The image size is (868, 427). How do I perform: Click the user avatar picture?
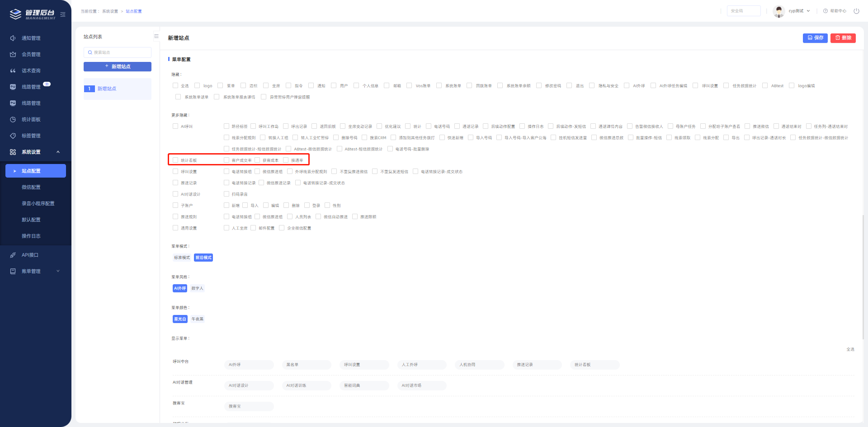click(x=779, y=11)
